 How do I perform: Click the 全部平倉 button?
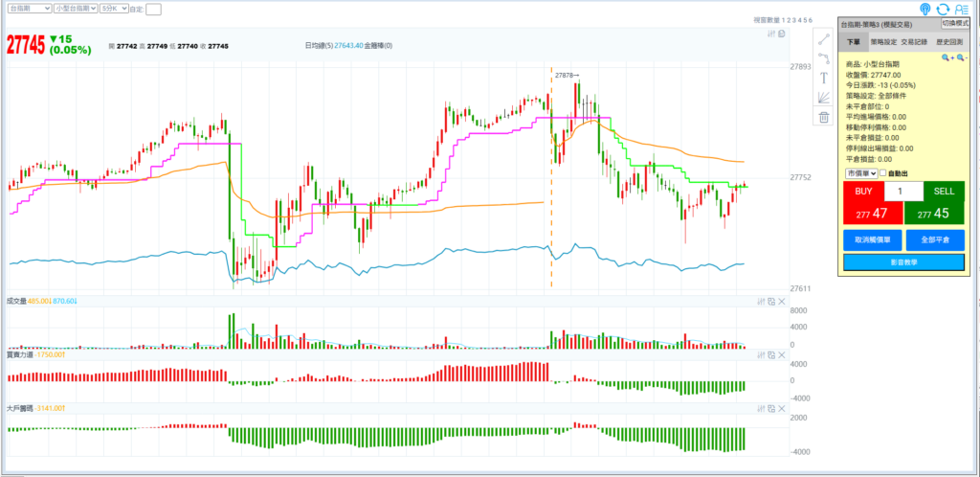tap(935, 239)
